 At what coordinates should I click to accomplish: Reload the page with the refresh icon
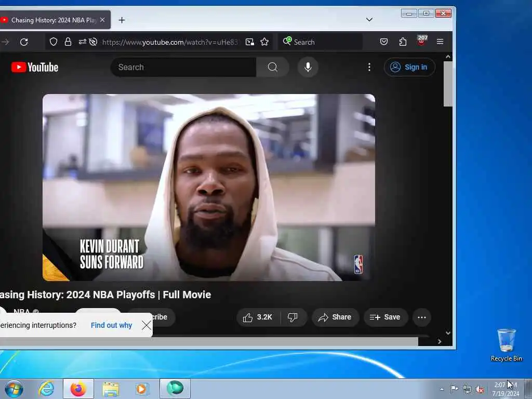pyautogui.click(x=24, y=42)
